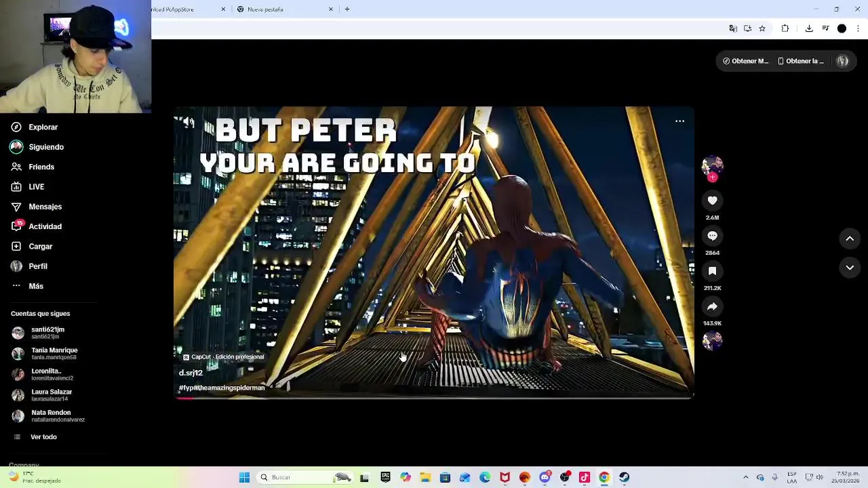Open File Explorer in taskbar

coord(425,477)
